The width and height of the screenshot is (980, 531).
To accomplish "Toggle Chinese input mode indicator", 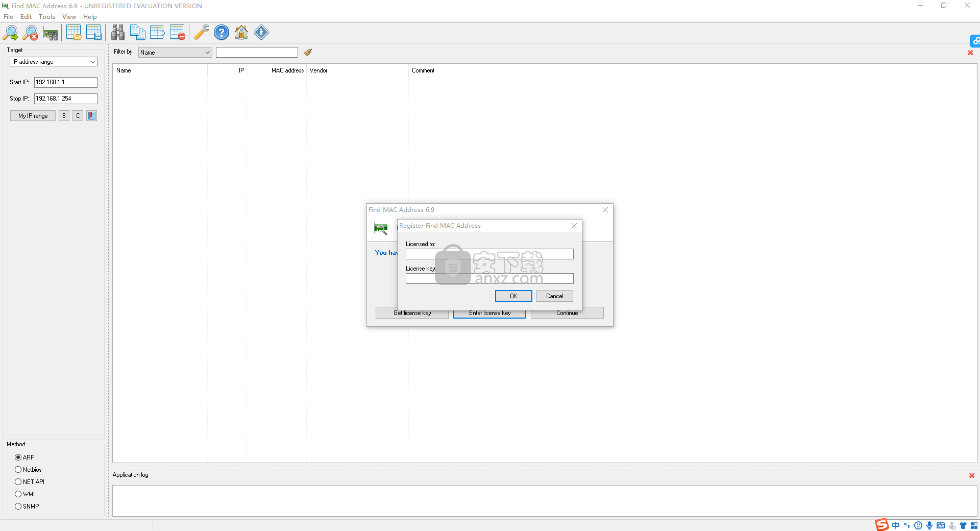I will [896, 525].
